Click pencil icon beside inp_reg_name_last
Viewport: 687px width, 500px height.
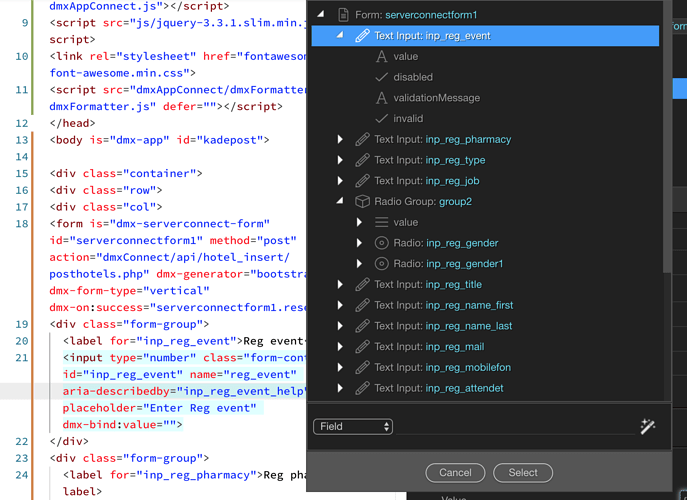click(x=362, y=326)
